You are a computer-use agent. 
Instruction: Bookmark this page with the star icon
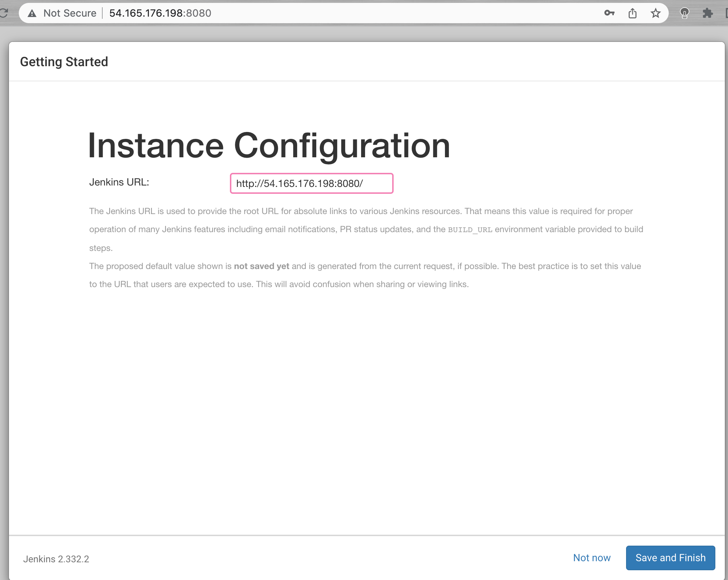pos(655,13)
